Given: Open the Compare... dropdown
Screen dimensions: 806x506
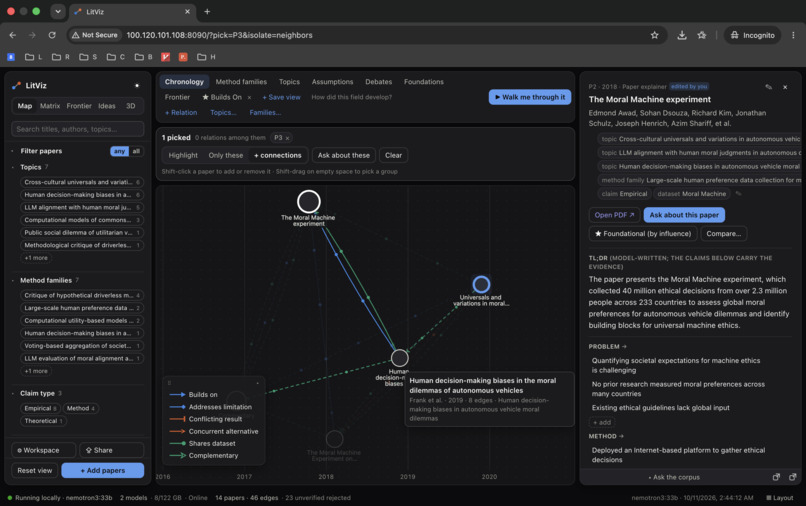Looking at the screenshot, I should click(x=724, y=233).
